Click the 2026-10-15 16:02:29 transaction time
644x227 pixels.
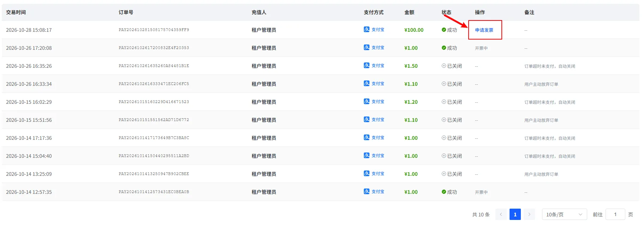pos(29,102)
